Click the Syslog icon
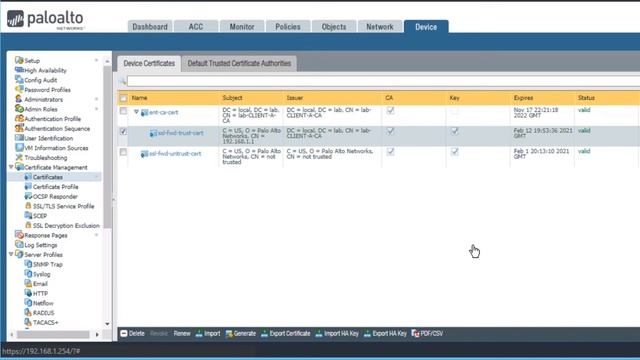Screen dimensions: 640x360 tap(28, 274)
